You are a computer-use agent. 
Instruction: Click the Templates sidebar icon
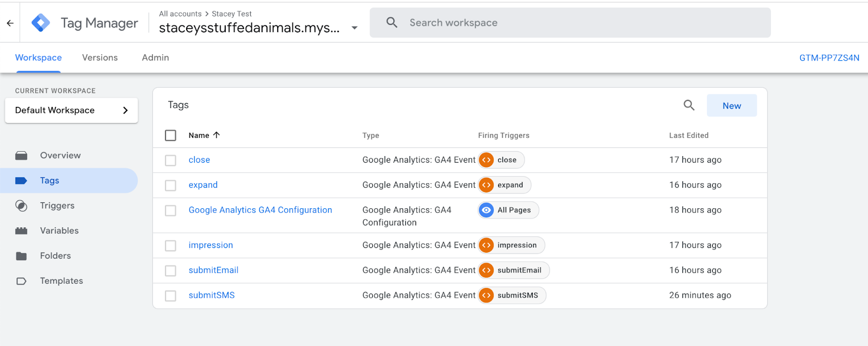coord(21,281)
